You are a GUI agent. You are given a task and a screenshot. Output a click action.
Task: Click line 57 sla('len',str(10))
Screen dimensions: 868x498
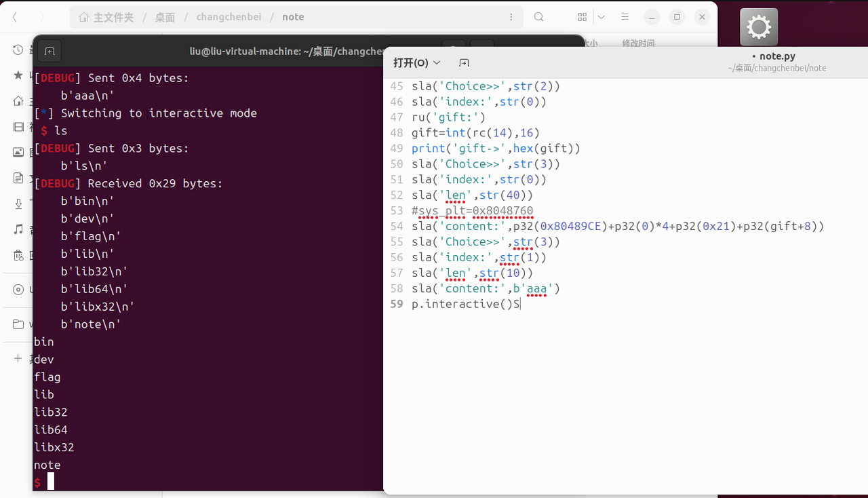(x=472, y=273)
